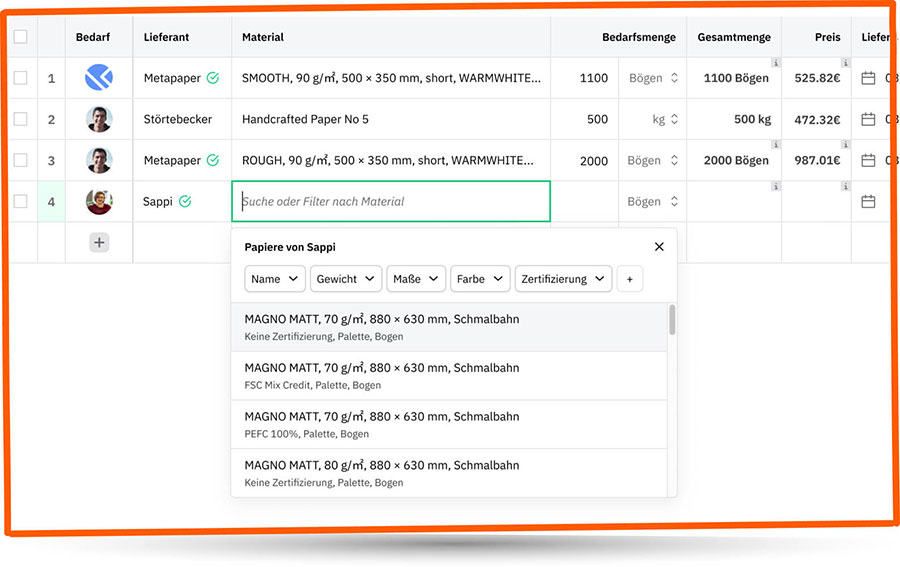Click the Gesamtmenge column header
Screen dimensions: 900x567
tap(734, 37)
